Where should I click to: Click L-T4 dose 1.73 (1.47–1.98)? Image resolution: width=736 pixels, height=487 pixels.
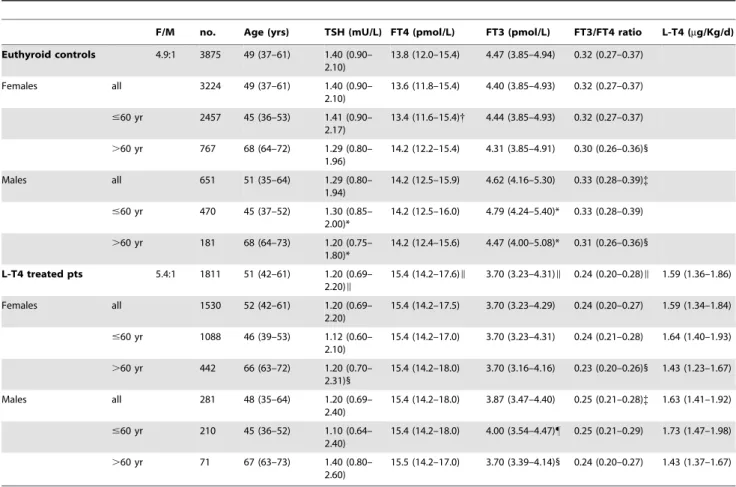pos(697,431)
